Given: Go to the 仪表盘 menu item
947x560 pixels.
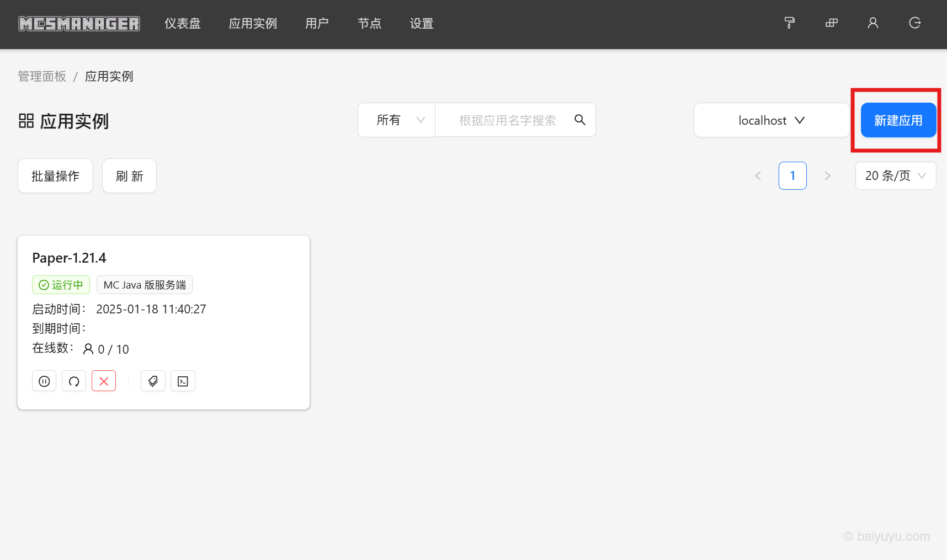Looking at the screenshot, I should pyautogui.click(x=182, y=23).
